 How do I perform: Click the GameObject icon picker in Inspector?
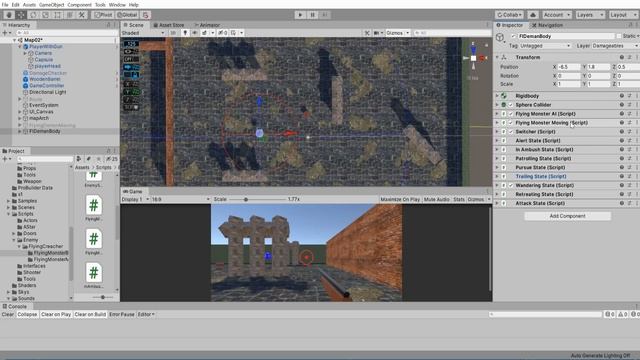coord(500,37)
